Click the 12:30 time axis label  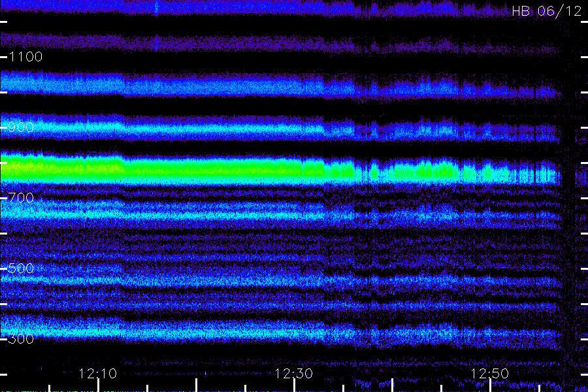pyautogui.click(x=293, y=374)
